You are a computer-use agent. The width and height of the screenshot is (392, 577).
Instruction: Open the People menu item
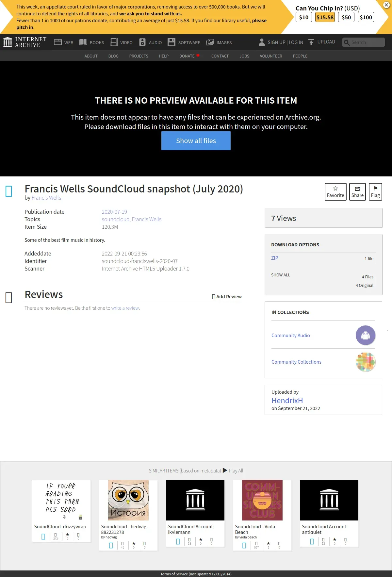(300, 56)
